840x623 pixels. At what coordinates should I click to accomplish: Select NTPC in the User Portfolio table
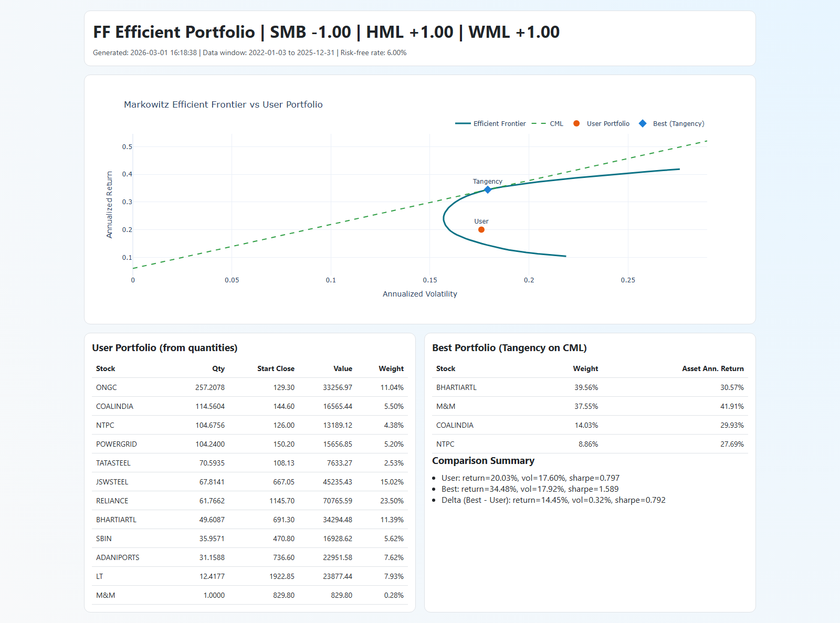coord(105,425)
